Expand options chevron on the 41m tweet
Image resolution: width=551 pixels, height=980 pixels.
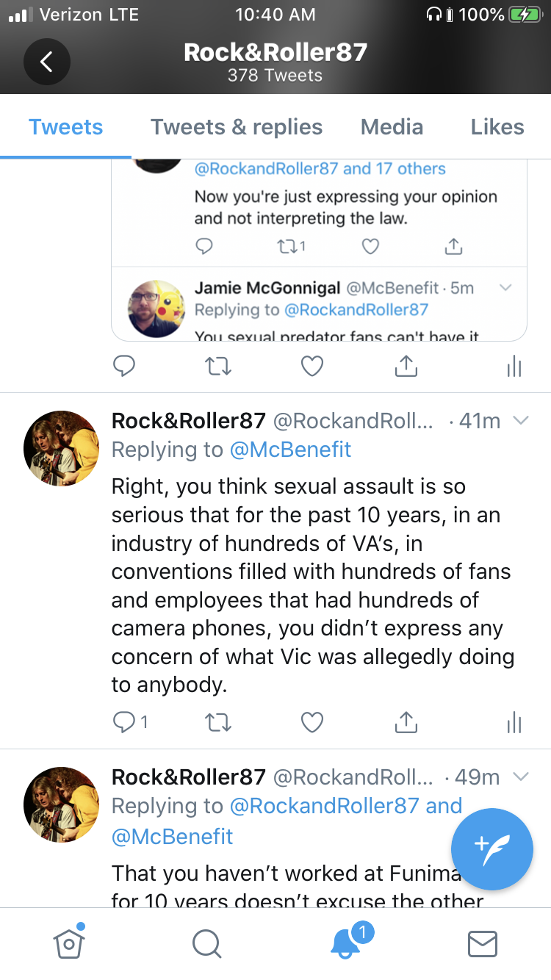(x=520, y=421)
